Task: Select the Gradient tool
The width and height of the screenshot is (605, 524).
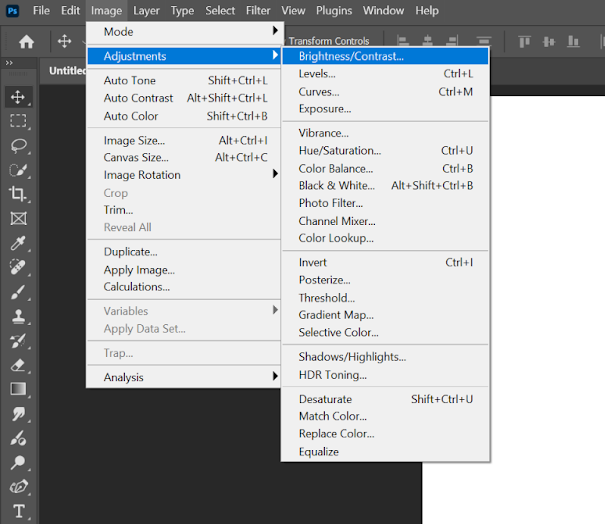Action: point(18,389)
